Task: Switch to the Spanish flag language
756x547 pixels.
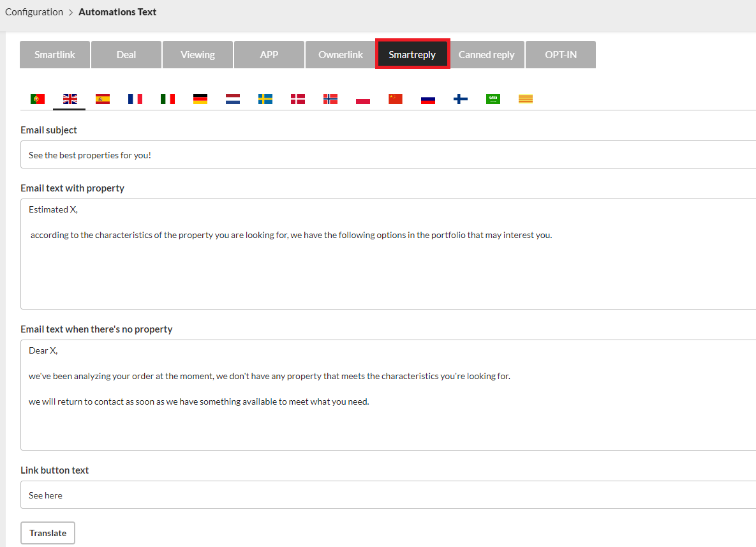Action: pos(103,99)
